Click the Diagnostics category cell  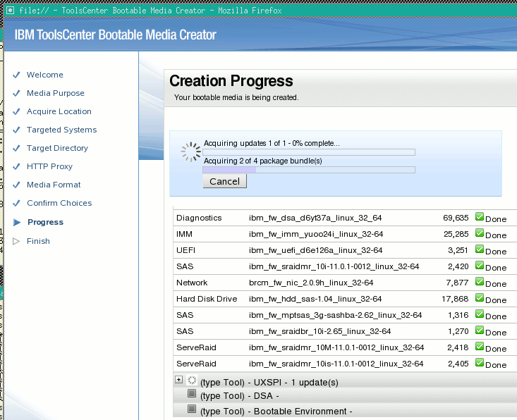(x=199, y=218)
